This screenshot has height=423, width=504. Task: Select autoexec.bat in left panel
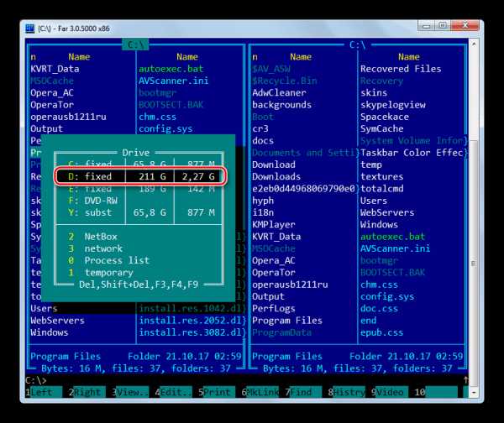click(x=171, y=69)
